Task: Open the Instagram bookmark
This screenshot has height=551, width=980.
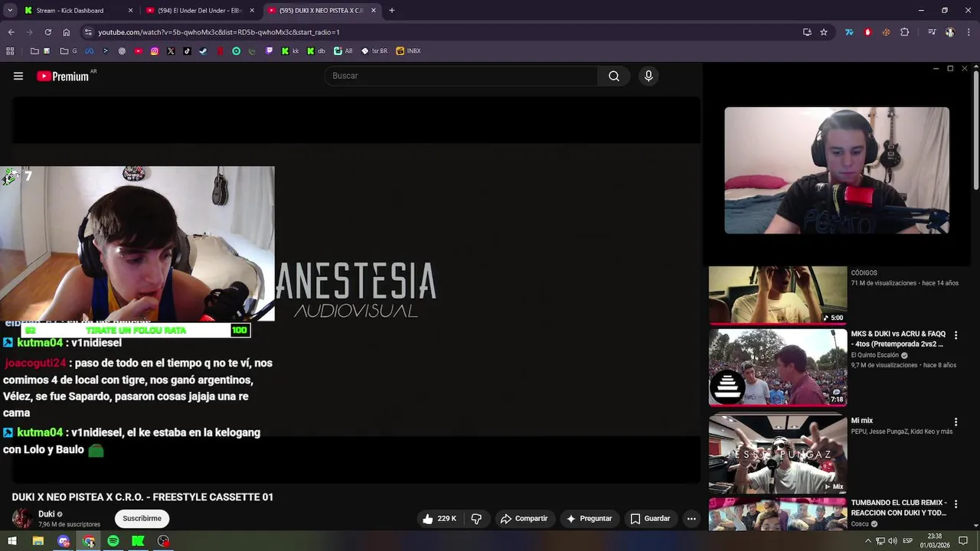Action: [155, 51]
